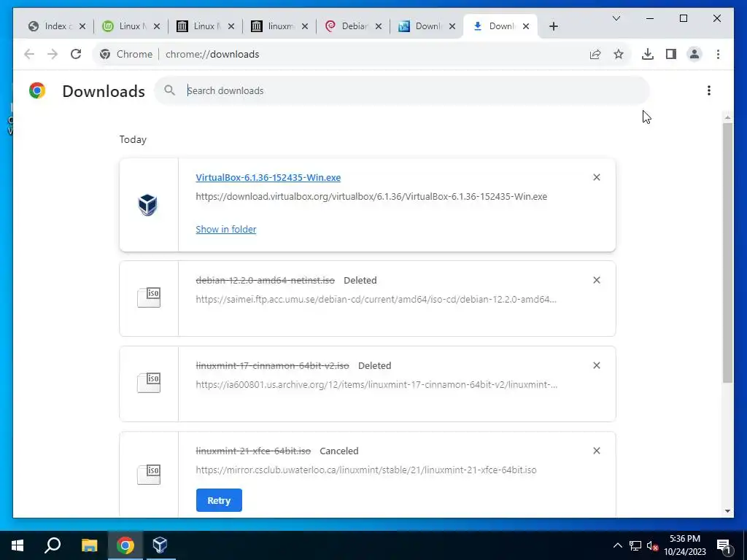Image resolution: width=747 pixels, height=560 pixels.
Task: Close the Index tab
Action: [82, 26]
